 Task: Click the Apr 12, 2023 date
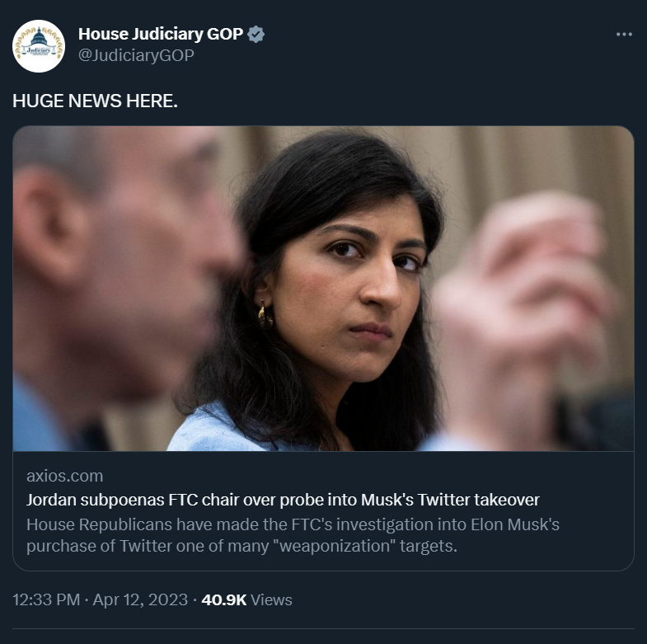coord(140,599)
